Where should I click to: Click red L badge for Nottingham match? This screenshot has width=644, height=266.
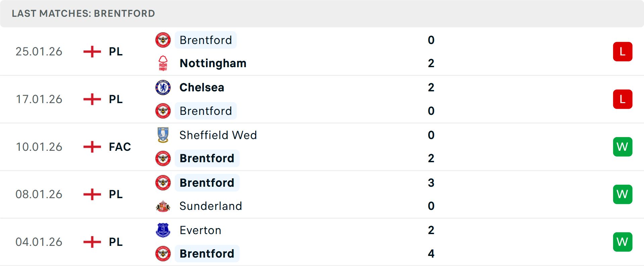(x=623, y=52)
